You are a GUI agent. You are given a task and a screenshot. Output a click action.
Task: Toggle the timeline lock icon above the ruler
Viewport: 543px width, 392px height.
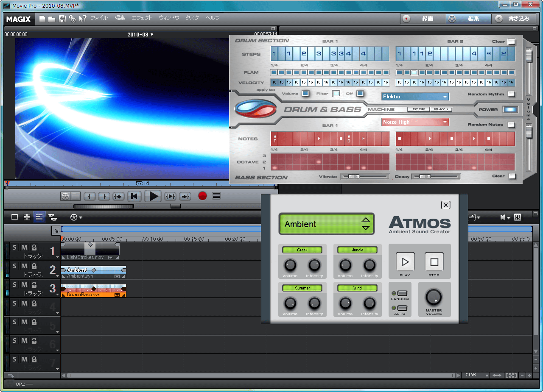coord(56,231)
